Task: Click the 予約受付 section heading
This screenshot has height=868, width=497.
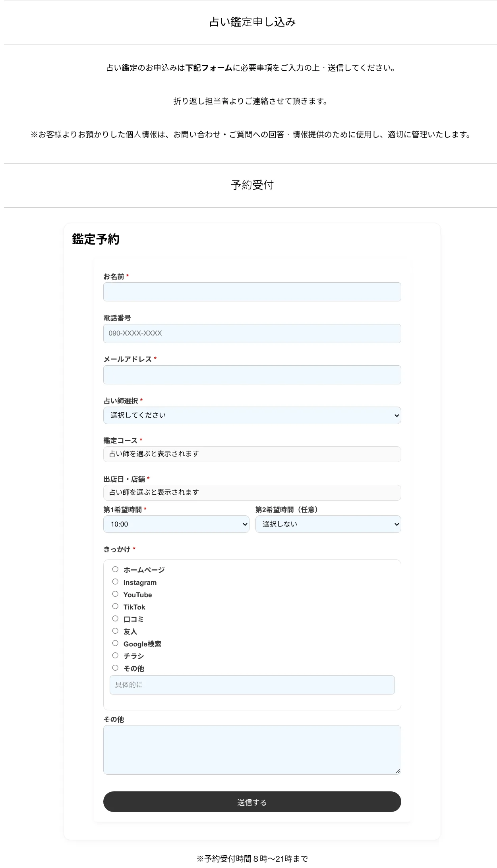Action: pos(252,185)
